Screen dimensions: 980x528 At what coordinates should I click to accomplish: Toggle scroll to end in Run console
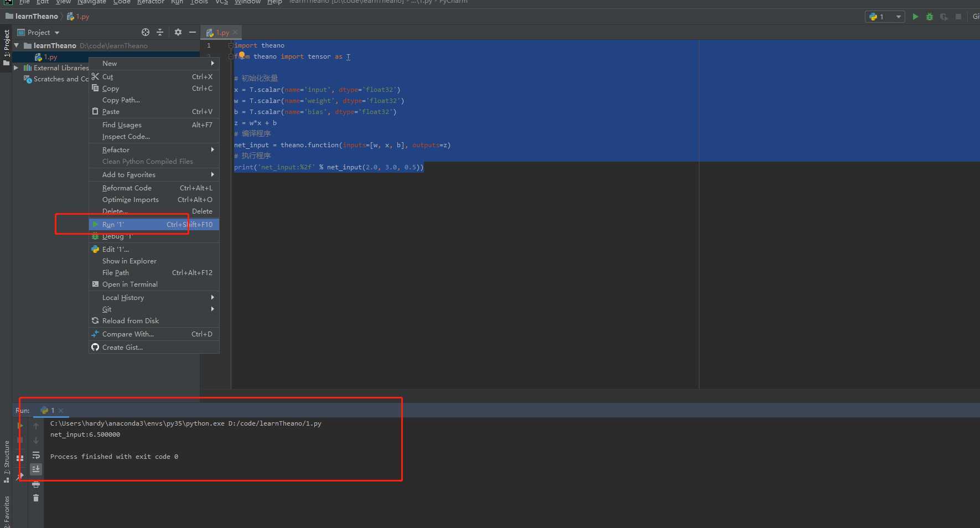pyautogui.click(x=36, y=469)
